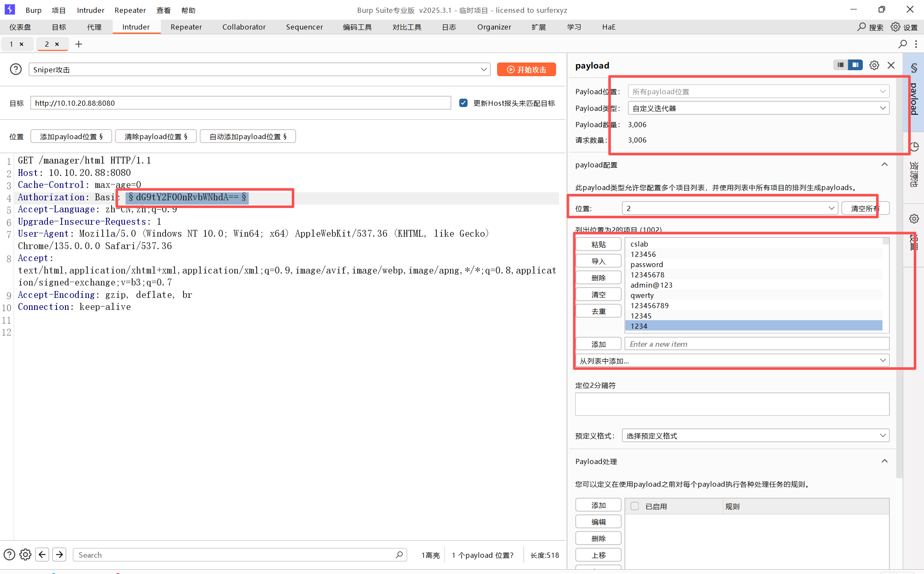Switch payload panel to split layout view
Screen dimensions: 924x574
[855, 65]
